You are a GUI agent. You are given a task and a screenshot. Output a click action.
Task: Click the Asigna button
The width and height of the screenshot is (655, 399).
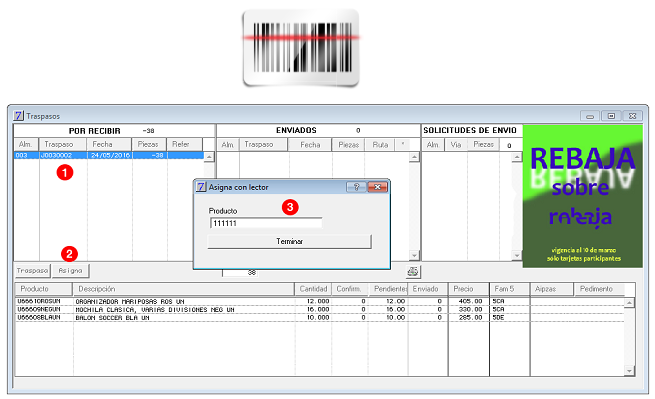pyautogui.click(x=71, y=271)
